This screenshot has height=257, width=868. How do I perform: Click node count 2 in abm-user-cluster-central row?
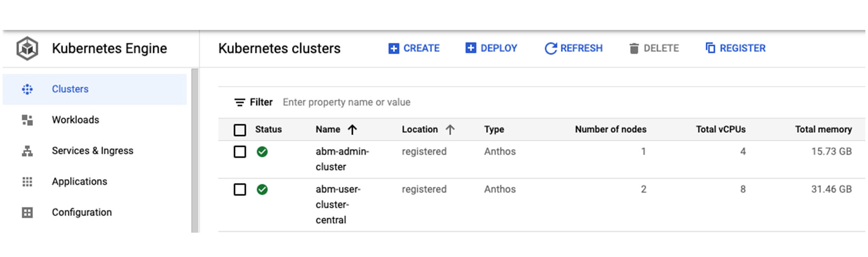644,189
